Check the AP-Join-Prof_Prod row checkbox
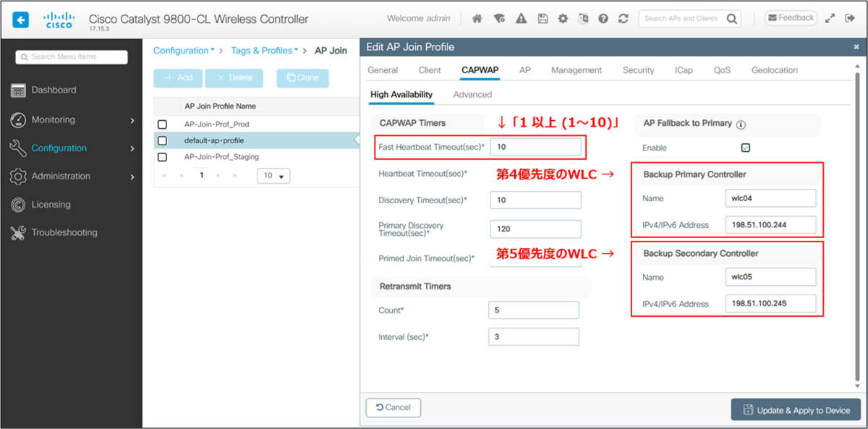This screenshot has height=429, width=868. (162, 124)
